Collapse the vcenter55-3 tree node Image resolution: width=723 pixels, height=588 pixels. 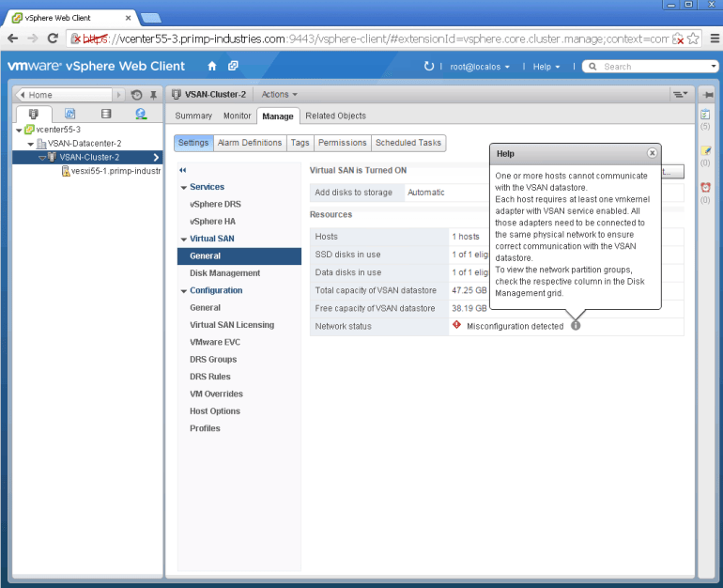19,130
